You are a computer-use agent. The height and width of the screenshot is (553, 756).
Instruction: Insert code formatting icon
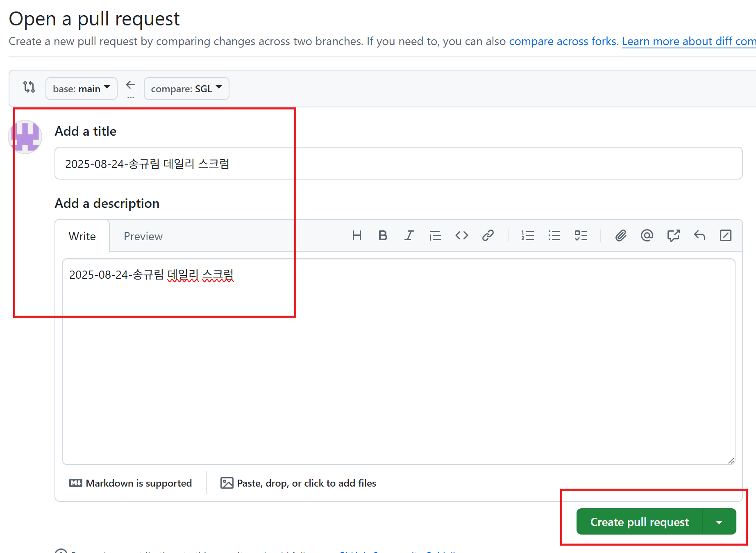462,235
